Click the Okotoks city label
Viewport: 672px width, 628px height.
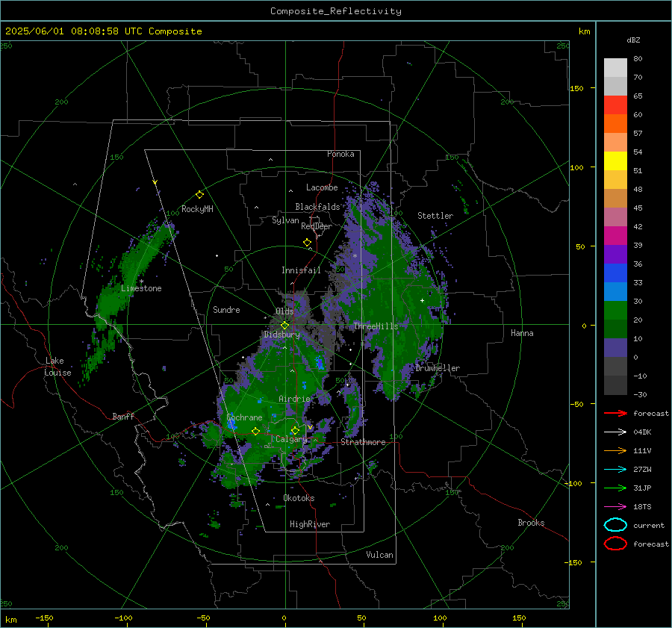(299, 498)
